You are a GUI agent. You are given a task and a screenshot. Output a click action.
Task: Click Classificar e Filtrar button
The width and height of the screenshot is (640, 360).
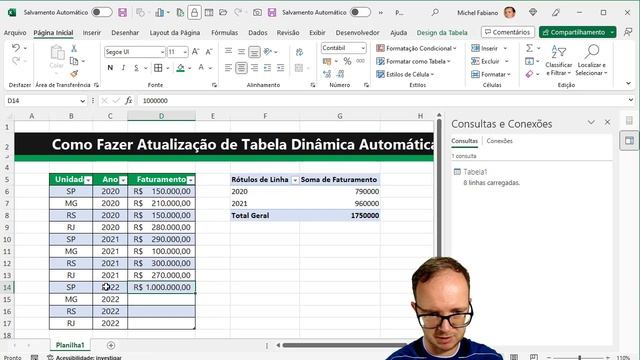pos(558,60)
